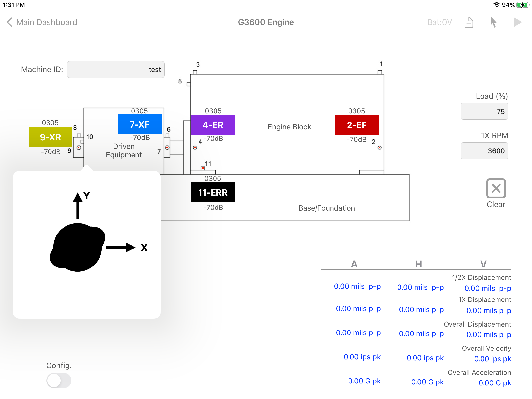Tap sensor point 7 red marker

(167, 148)
